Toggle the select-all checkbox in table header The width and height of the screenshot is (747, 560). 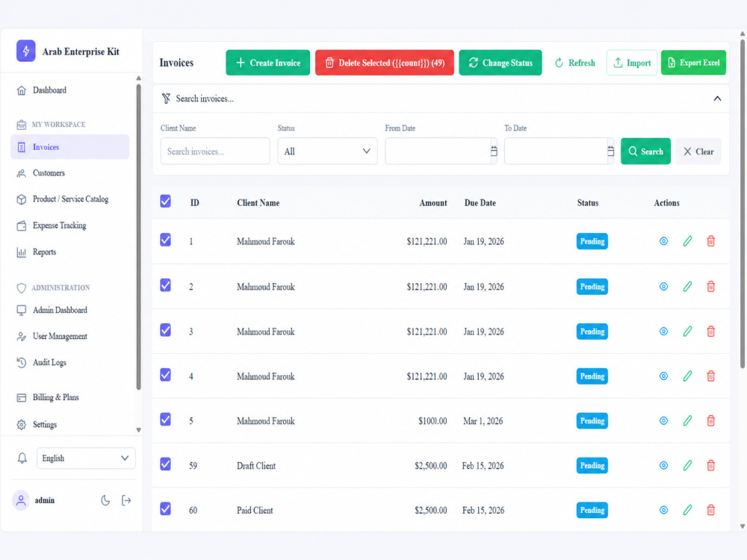point(165,201)
